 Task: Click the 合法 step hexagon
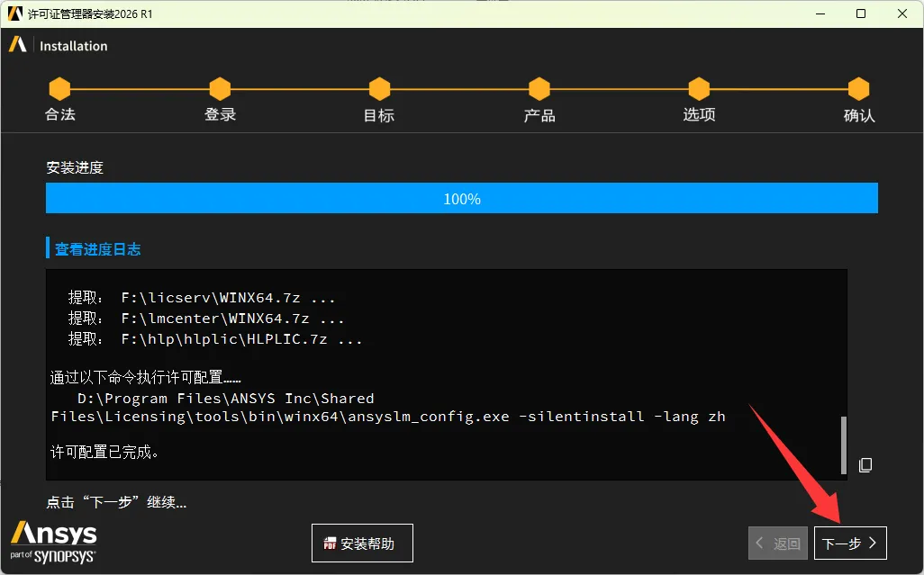[59, 89]
